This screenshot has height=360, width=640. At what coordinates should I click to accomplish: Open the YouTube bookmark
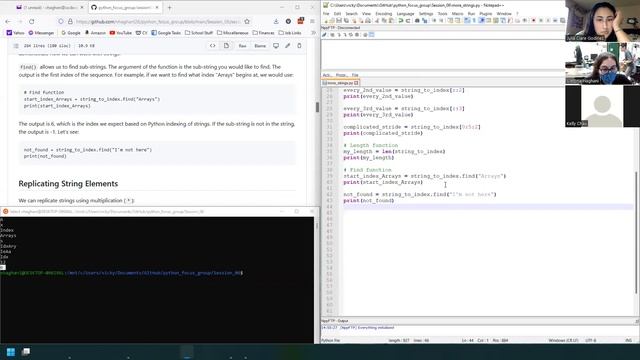pos(121,33)
